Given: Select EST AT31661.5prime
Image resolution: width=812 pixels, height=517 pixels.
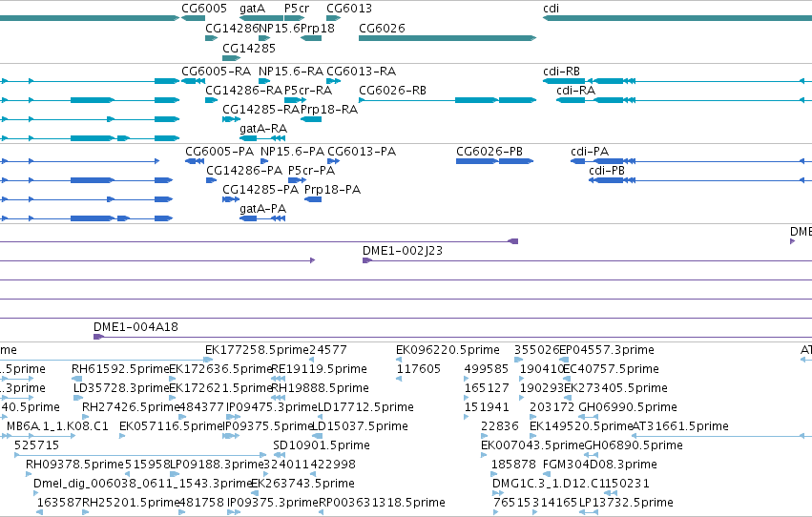Looking at the screenshot, I should tap(680, 426).
